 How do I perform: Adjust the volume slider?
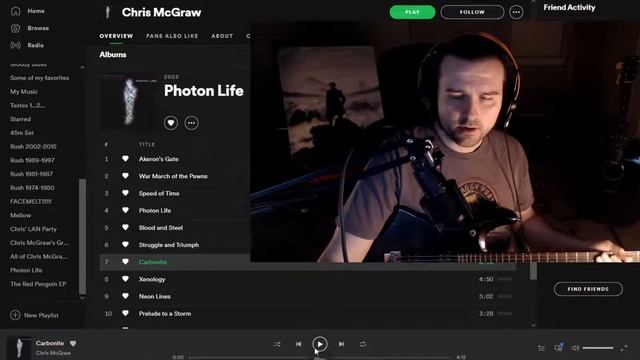(598, 348)
